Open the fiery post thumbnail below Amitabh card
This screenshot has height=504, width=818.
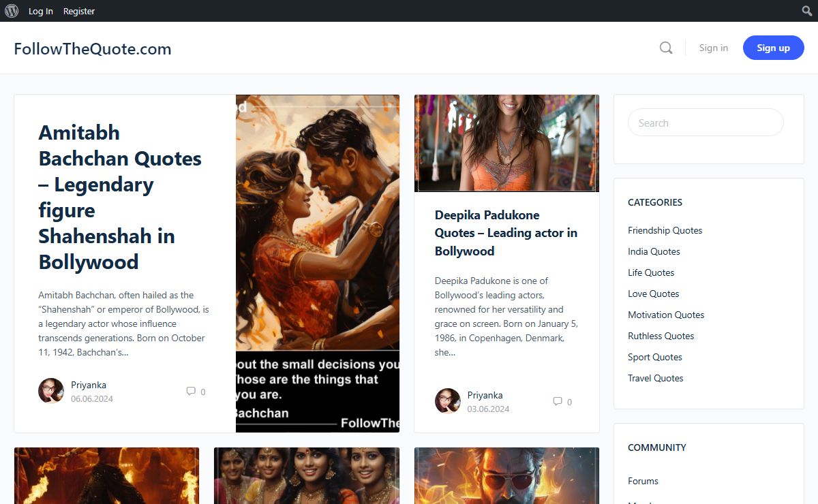(106, 475)
